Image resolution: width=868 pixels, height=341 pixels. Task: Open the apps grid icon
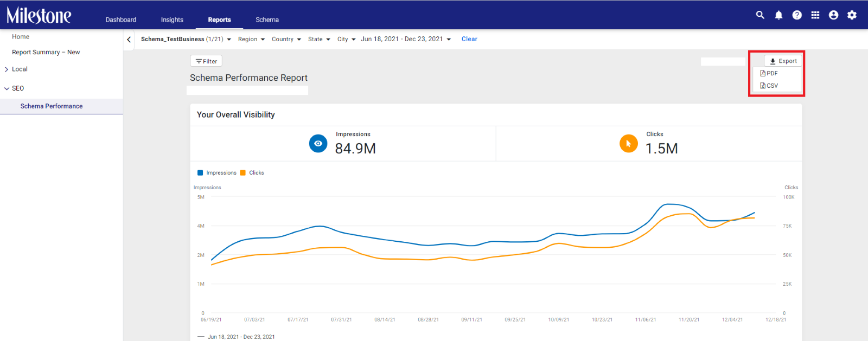(815, 15)
